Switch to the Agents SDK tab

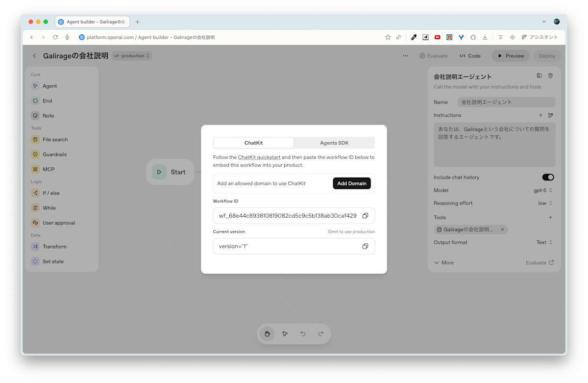334,143
